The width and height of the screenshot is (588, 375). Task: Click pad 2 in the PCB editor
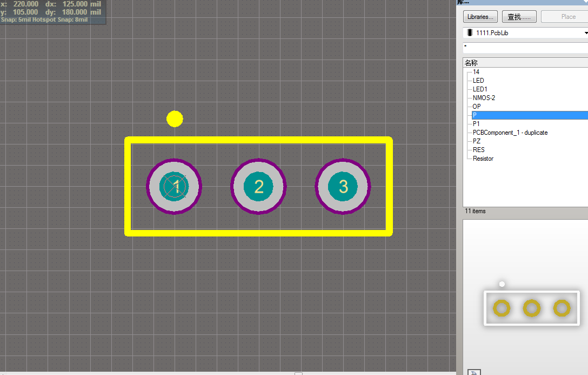(258, 187)
